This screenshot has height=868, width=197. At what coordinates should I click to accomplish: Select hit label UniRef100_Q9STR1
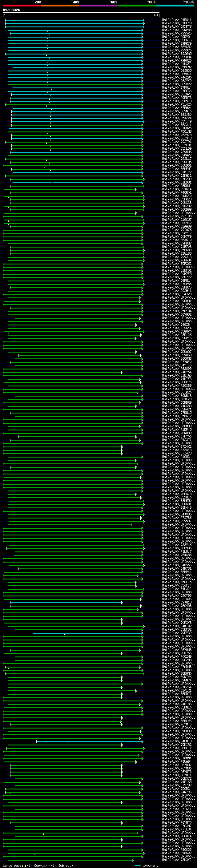[177, 142]
